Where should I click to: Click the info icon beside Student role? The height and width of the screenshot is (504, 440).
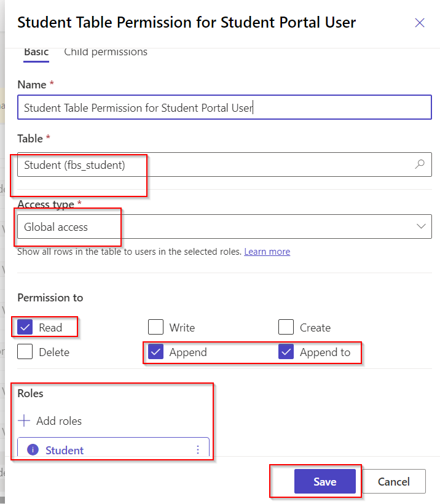(33, 450)
